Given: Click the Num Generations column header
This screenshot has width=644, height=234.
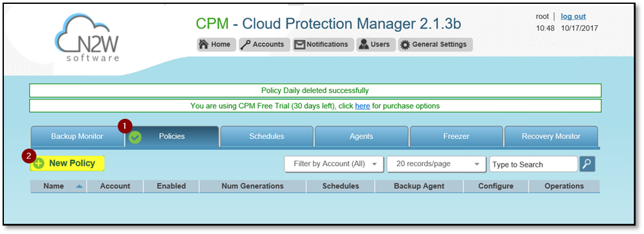Looking at the screenshot, I should [253, 186].
